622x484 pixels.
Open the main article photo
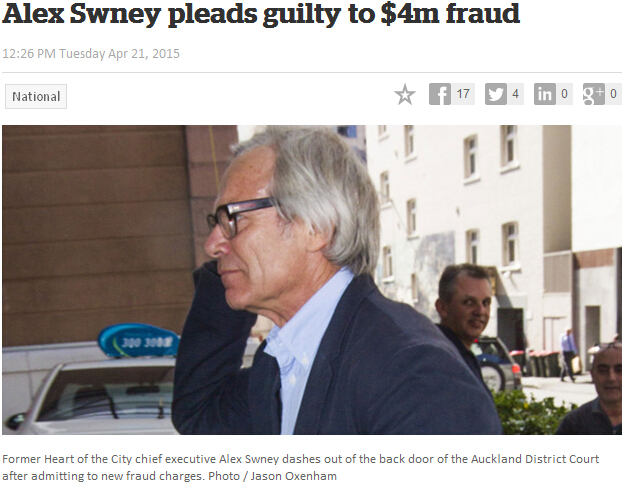(x=312, y=280)
